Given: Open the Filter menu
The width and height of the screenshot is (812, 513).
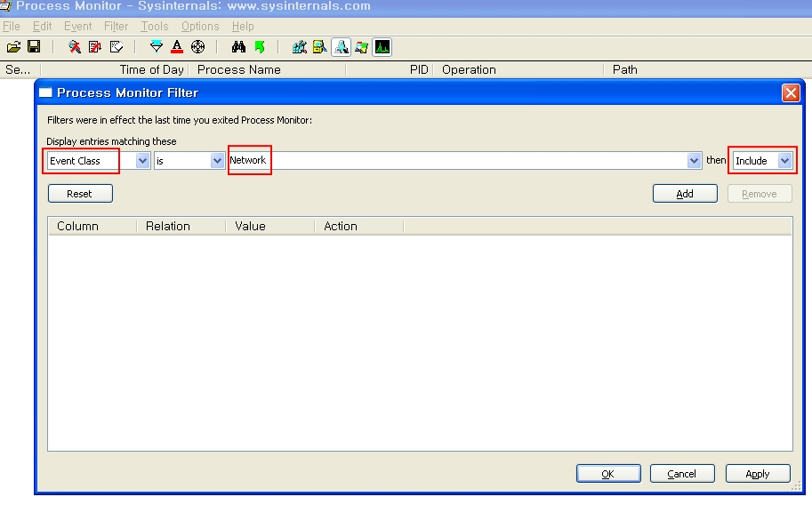Looking at the screenshot, I should coord(116,26).
